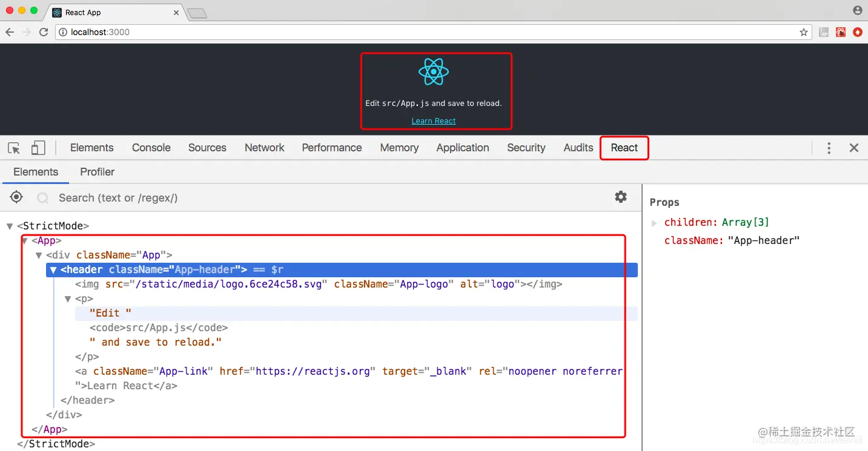This screenshot has height=451, width=868.
Task: Click the closing </App> tag row
Action: coord(50,429)
